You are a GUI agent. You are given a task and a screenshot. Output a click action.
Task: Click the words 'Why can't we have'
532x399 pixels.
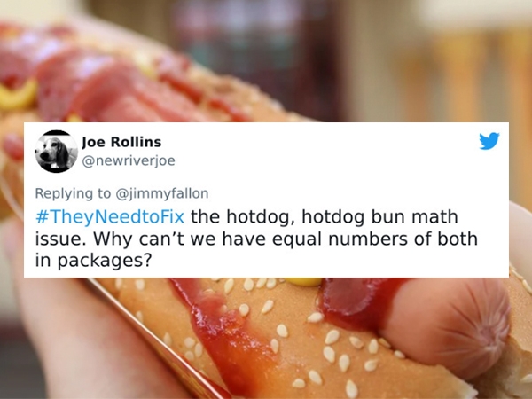click(179, 239)
